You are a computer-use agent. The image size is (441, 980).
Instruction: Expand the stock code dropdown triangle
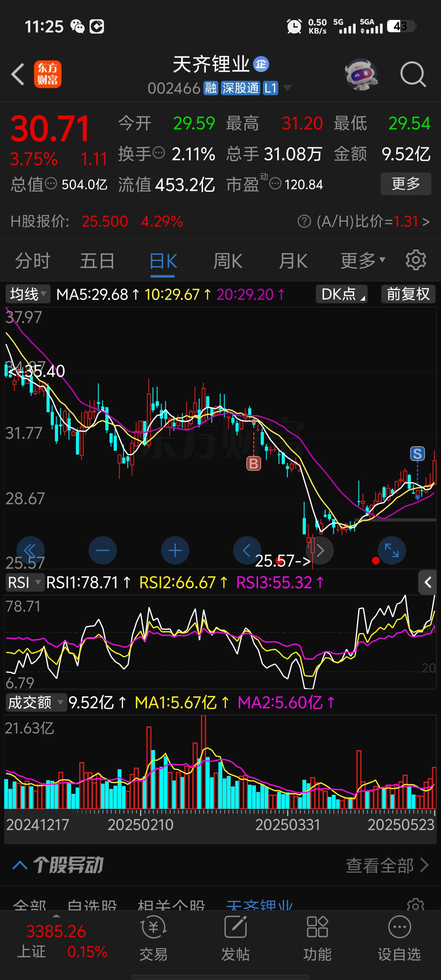tap(287, 88)
